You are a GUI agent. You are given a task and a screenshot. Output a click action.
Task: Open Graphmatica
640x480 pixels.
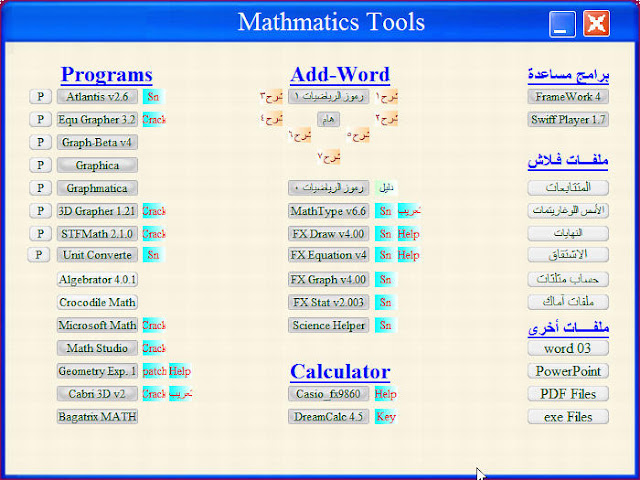97,188
